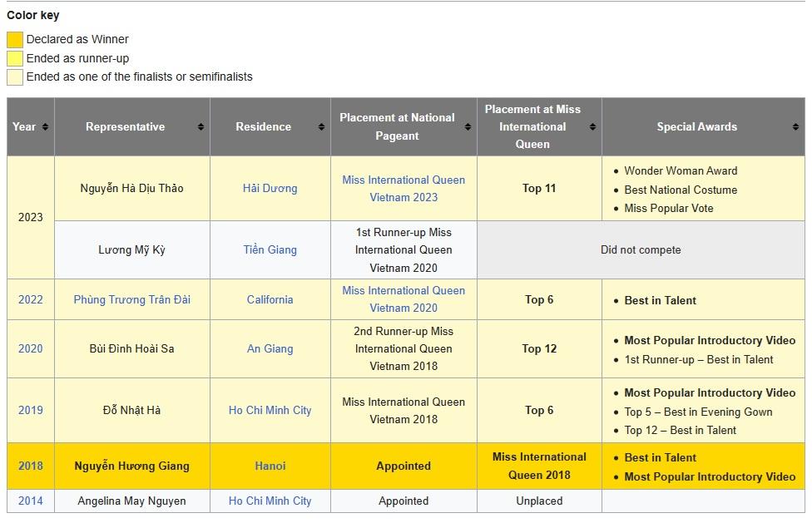The width and height of the screenshot is (812, 523).
Task: Open Ho Chi Minh City link in 2019 row
Action: (270, 410)
